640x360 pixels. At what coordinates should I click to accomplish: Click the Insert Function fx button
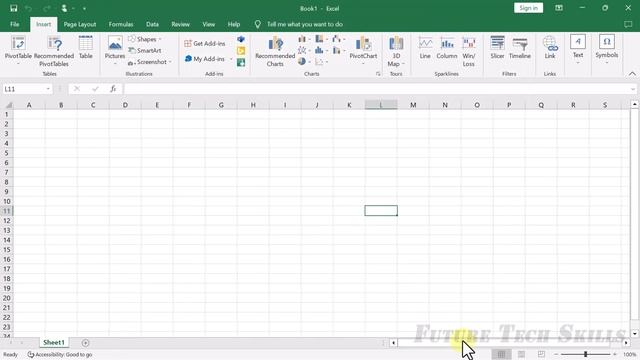tap(113, 89)
